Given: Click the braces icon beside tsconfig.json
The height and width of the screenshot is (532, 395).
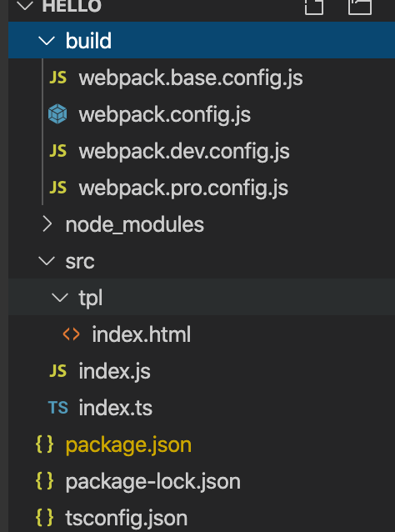Looking at the screenshot, I should pyautogui.click(x=45, y=518).
